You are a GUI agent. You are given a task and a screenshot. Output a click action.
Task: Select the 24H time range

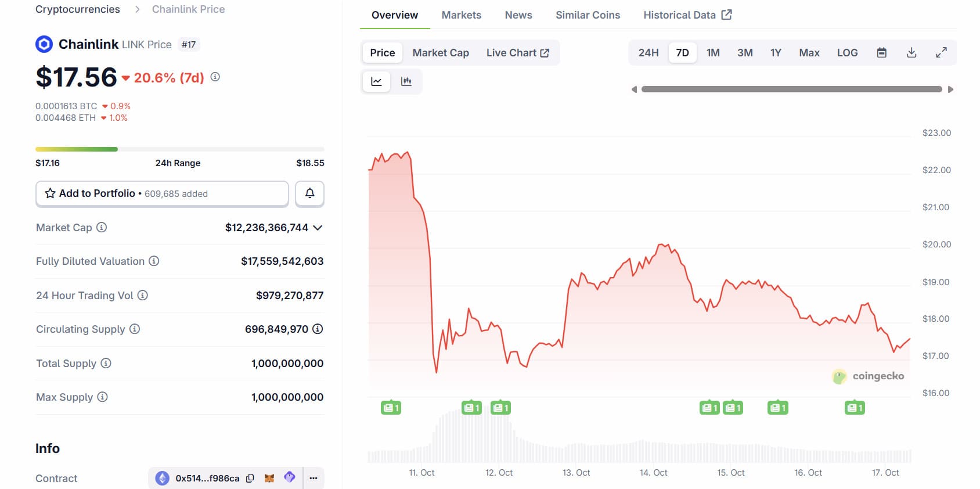[x=648, y=53]
